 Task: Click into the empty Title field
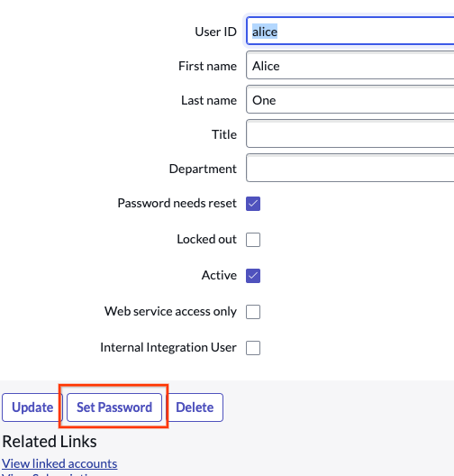350,133
